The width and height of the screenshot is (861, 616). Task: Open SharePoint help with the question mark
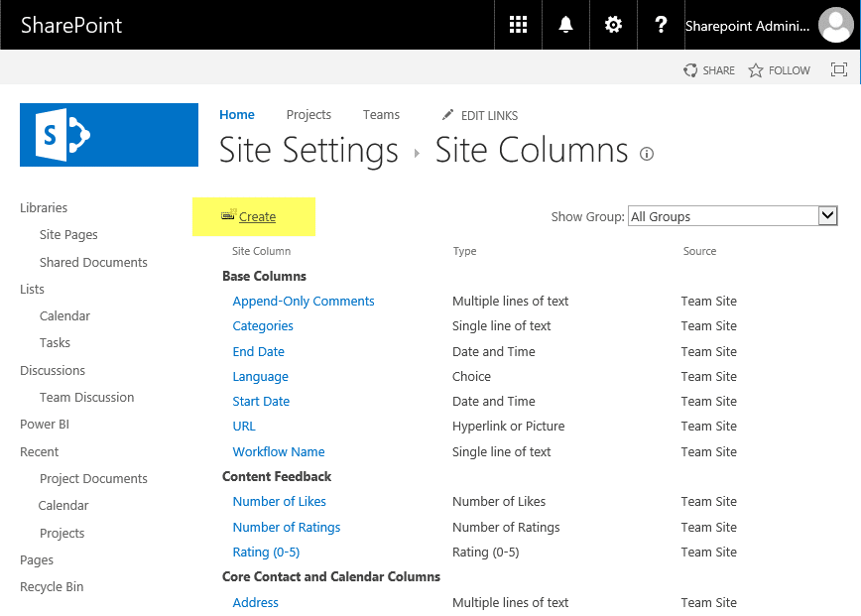[661, 25]
